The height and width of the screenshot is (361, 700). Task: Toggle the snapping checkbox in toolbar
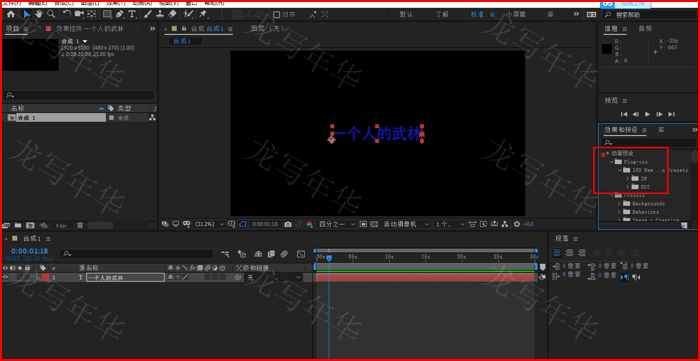(276, 15)
